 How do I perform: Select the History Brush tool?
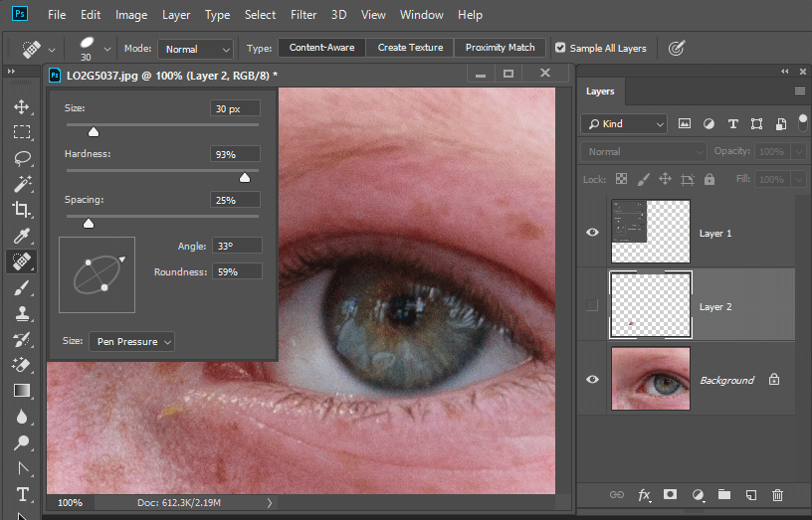tap(22, 339)
